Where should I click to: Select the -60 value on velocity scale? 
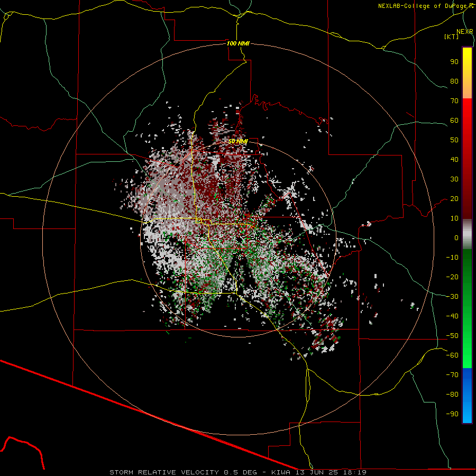[452, 355]
